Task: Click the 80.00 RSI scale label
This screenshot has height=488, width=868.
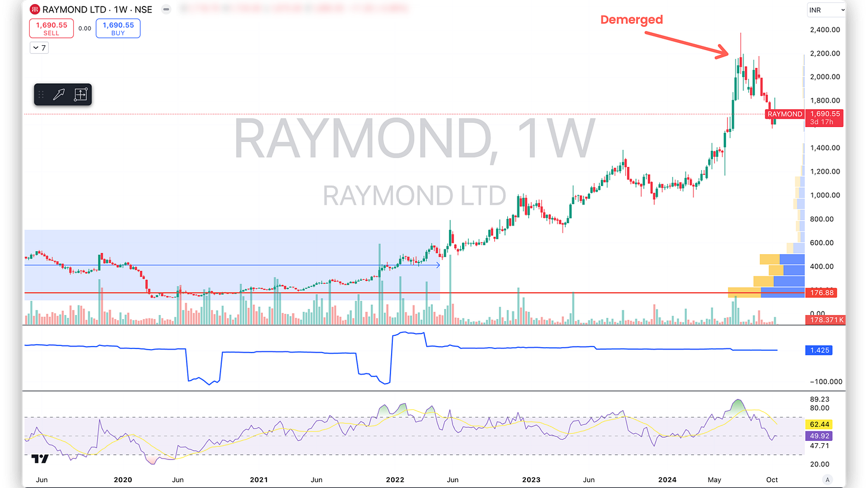Action: coord(820,408)
